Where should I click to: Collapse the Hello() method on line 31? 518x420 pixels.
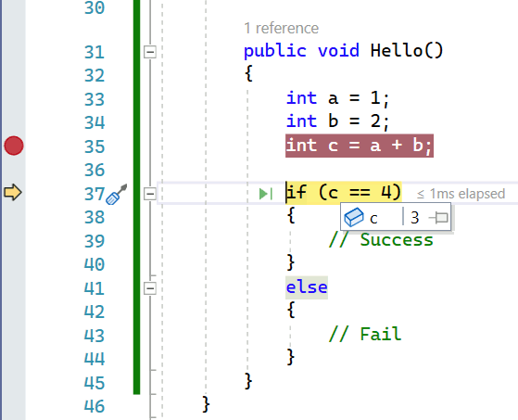[150, 52]
